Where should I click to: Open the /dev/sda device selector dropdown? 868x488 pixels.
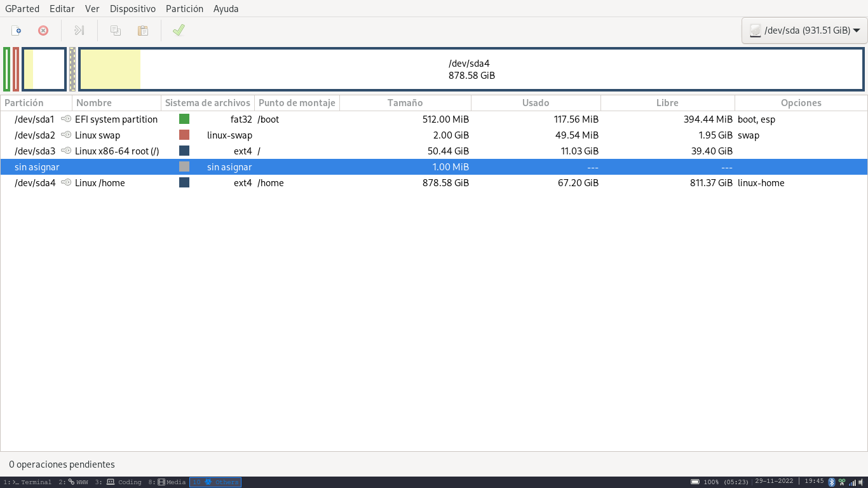pos(804,30)
